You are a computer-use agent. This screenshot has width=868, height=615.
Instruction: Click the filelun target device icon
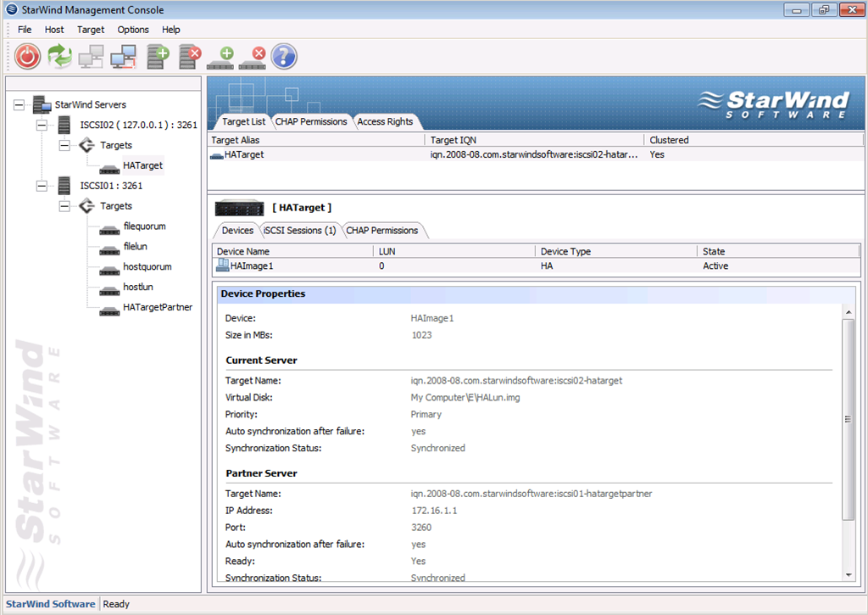(109, 250)
